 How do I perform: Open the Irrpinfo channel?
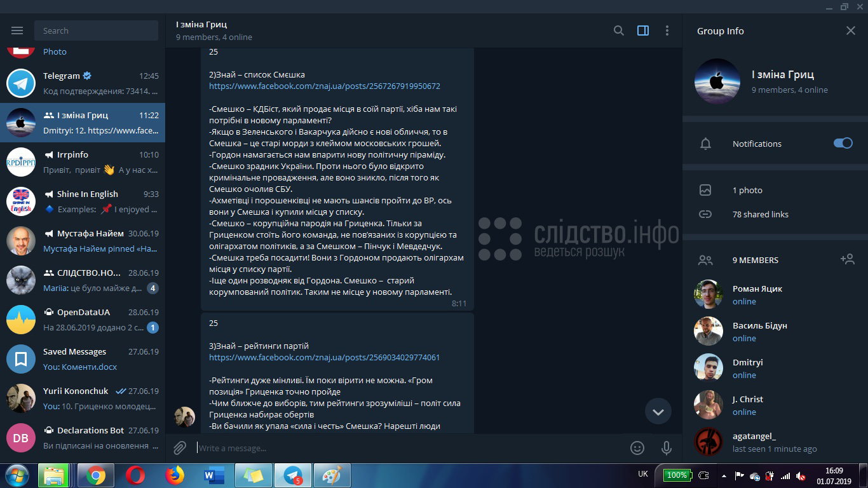pyautogui.click(x=83, y=162)
